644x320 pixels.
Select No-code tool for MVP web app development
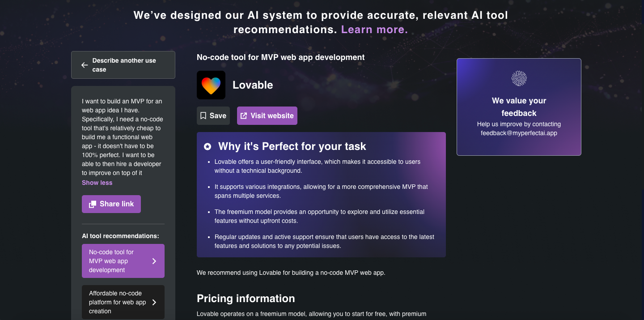pos(123,261)
